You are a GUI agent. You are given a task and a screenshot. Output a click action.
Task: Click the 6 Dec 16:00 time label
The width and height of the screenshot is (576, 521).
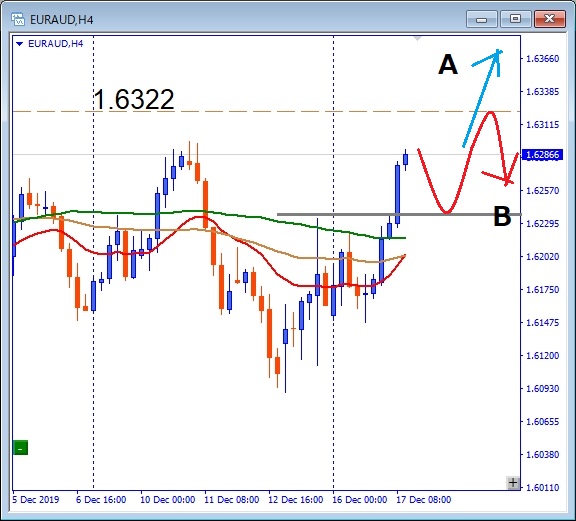click(101, 500)
